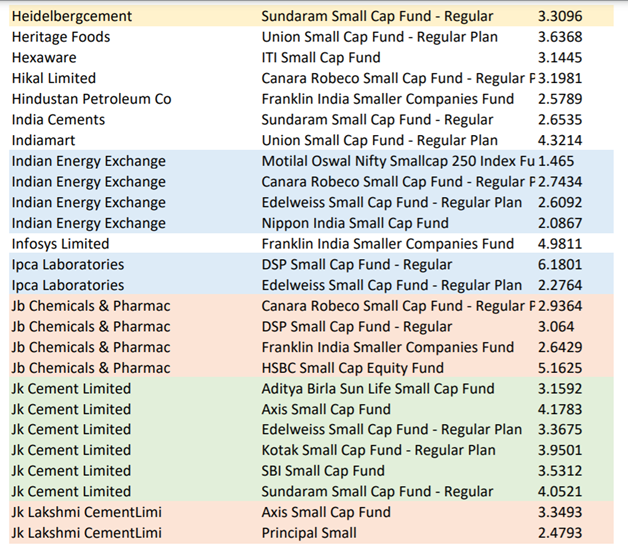The image size is (628, 548).
Task: Click the value 2.6092
Action: pos(560,203)
